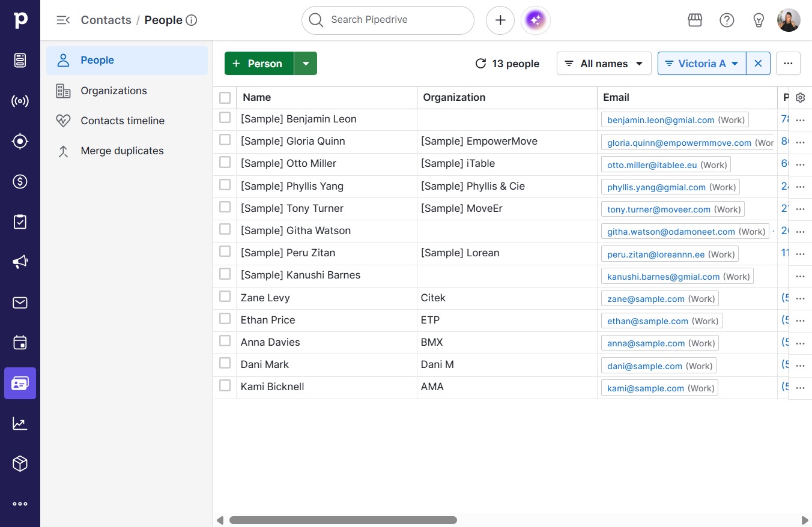The image size is (812, 527).
Task: Focus the Search Pipedrive field
Action: coord(388,20)
